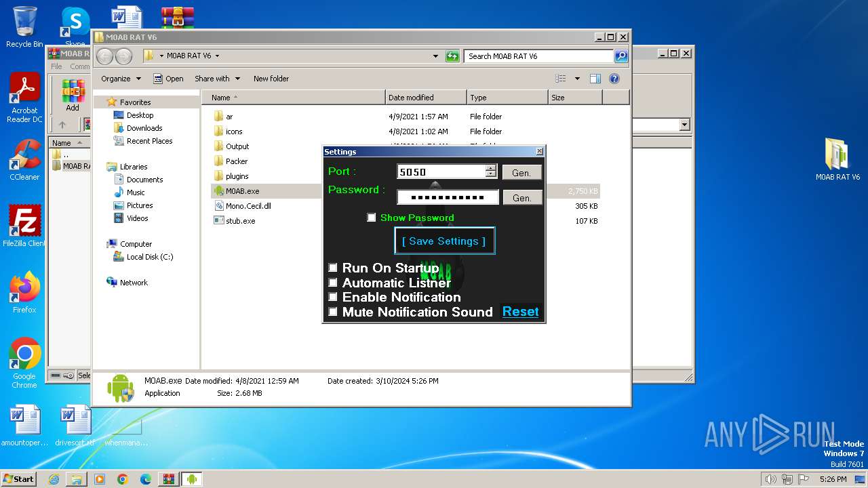Open the Share with menu
Viewport: 868px width, 488px height.
217,79
